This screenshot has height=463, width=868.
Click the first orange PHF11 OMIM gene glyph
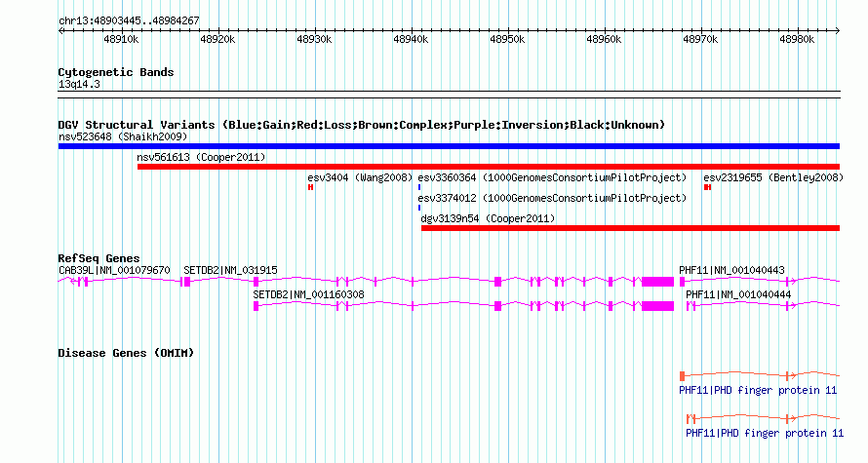pyautogui.click(x=760, y=376)
